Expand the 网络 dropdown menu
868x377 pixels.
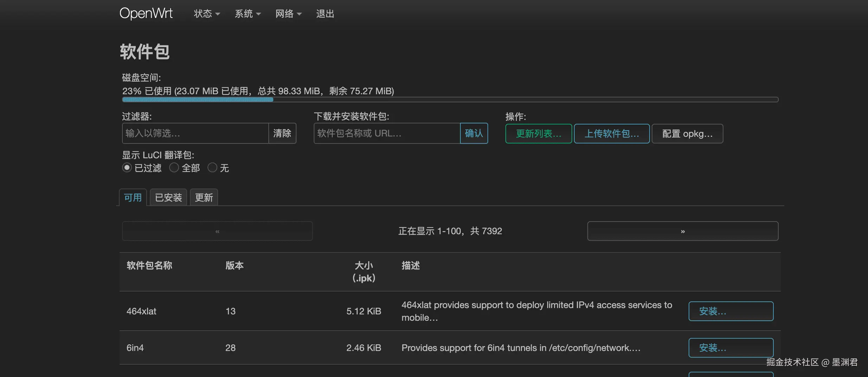click(288, 14)
